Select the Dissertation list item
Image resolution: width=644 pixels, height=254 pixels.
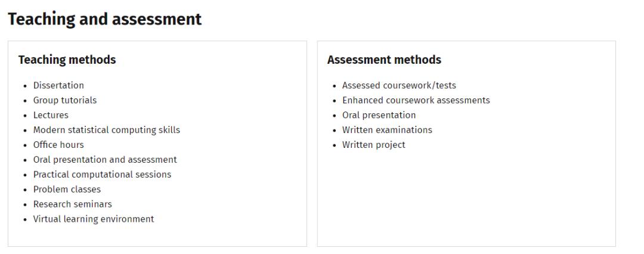[x=58, y=85]
